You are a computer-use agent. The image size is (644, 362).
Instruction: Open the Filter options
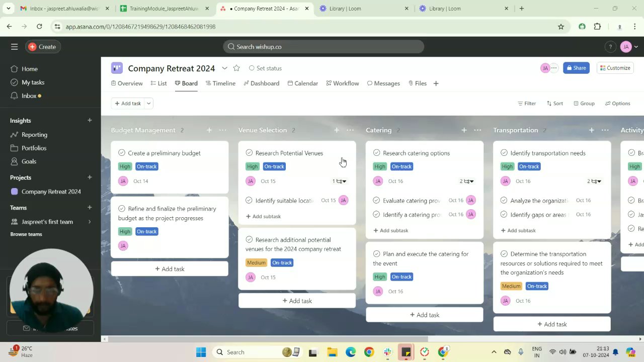(527, 104)
